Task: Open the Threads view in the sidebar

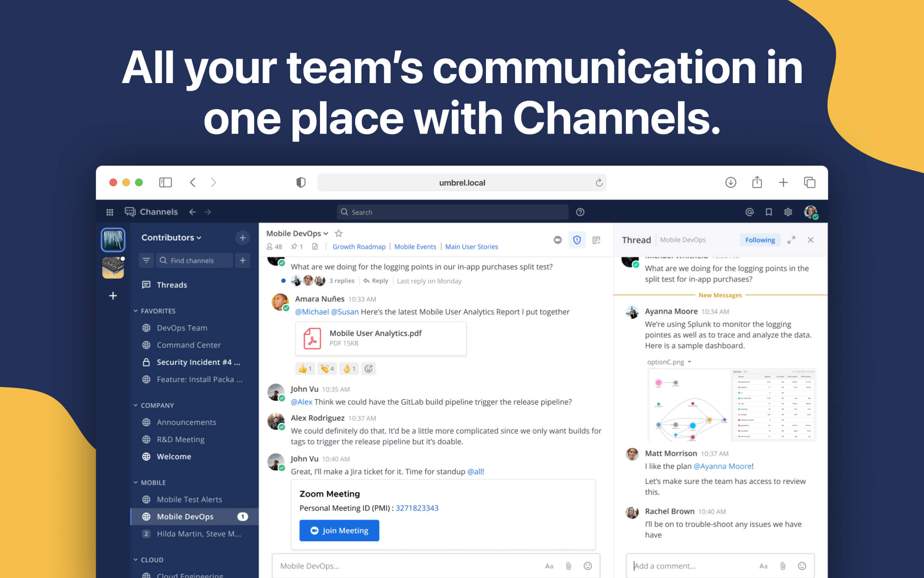Action: (x=171, y=285)
